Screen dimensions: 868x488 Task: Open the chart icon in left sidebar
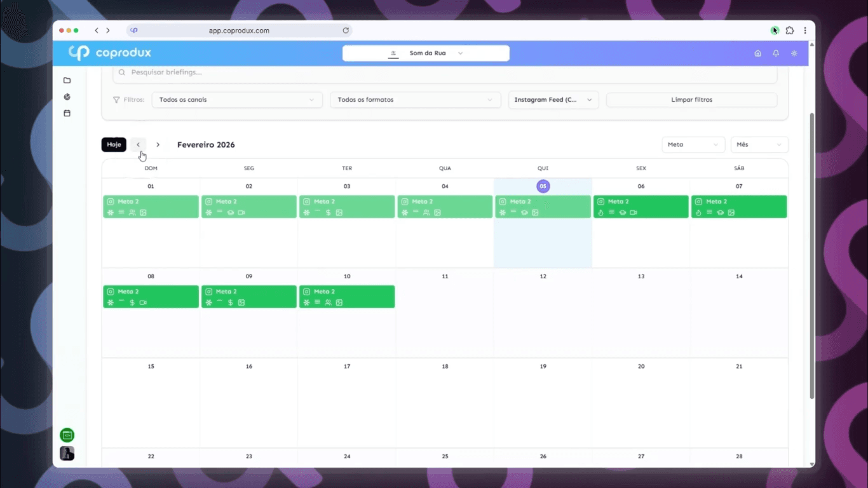[67, 97]
